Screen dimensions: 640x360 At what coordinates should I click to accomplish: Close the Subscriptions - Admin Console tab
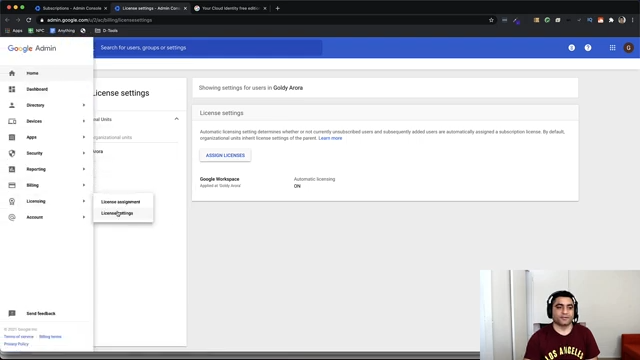[x=105, y=8]
